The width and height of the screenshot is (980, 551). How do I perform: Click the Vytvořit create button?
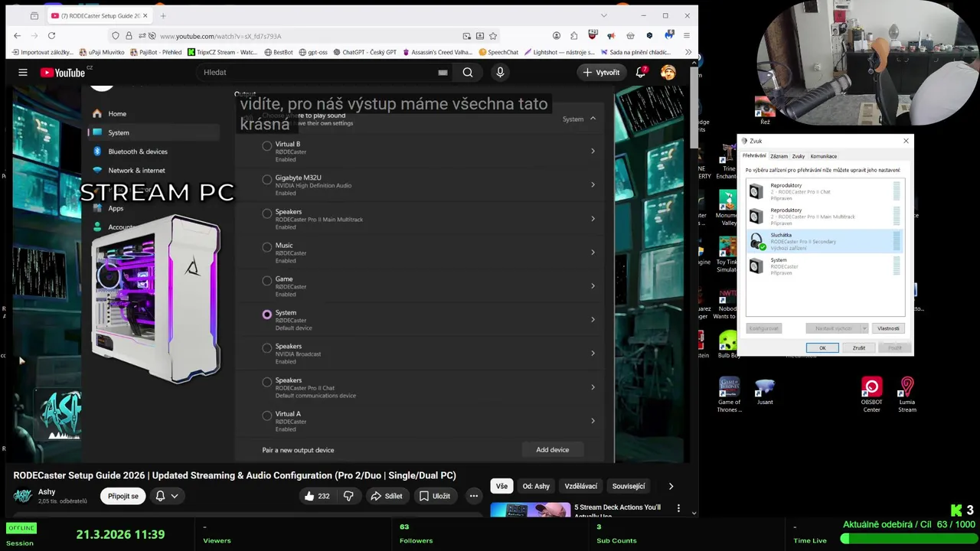click(601, 72)
